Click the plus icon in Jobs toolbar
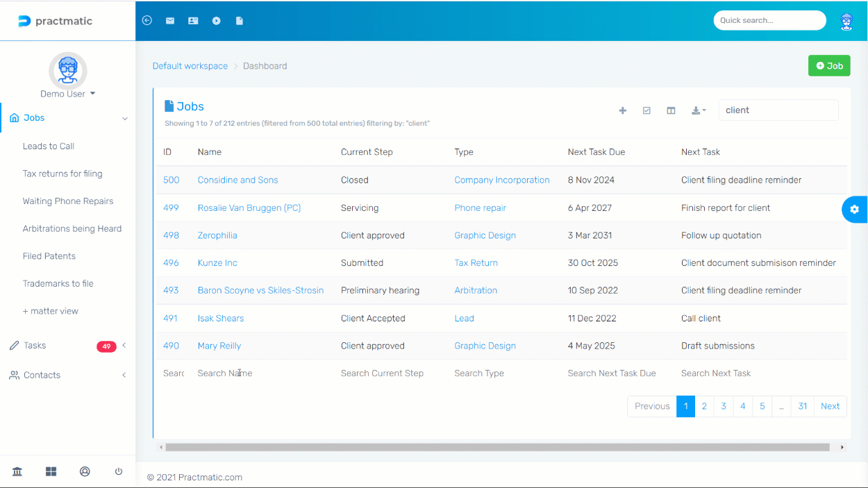868x488 pixels. [623, 110]
